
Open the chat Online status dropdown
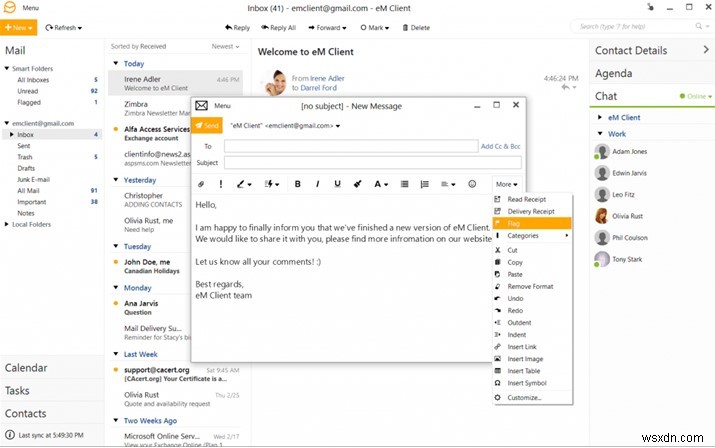pos(696,96)
